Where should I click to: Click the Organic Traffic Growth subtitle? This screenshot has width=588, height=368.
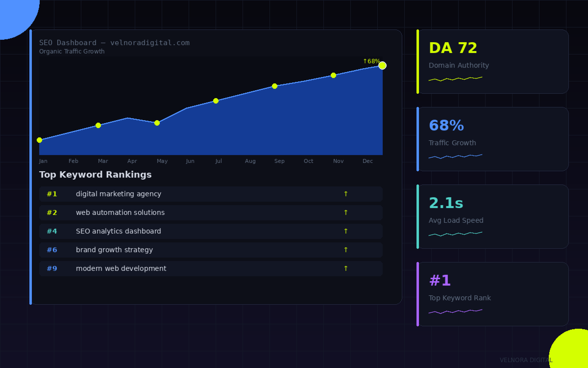point(72,52)
